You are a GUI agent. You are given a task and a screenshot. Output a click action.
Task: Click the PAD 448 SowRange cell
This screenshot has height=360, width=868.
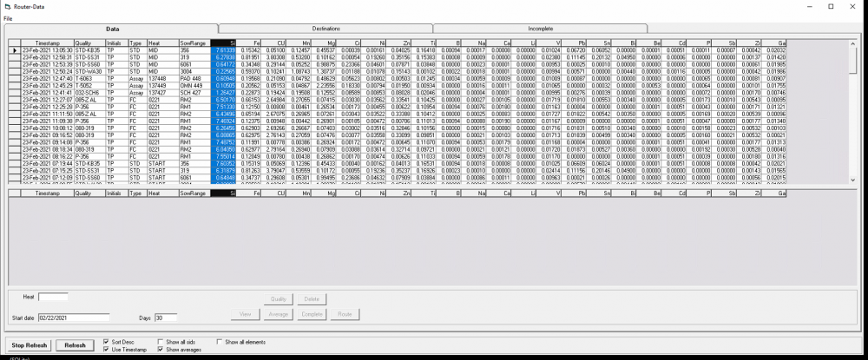(194, 78)
